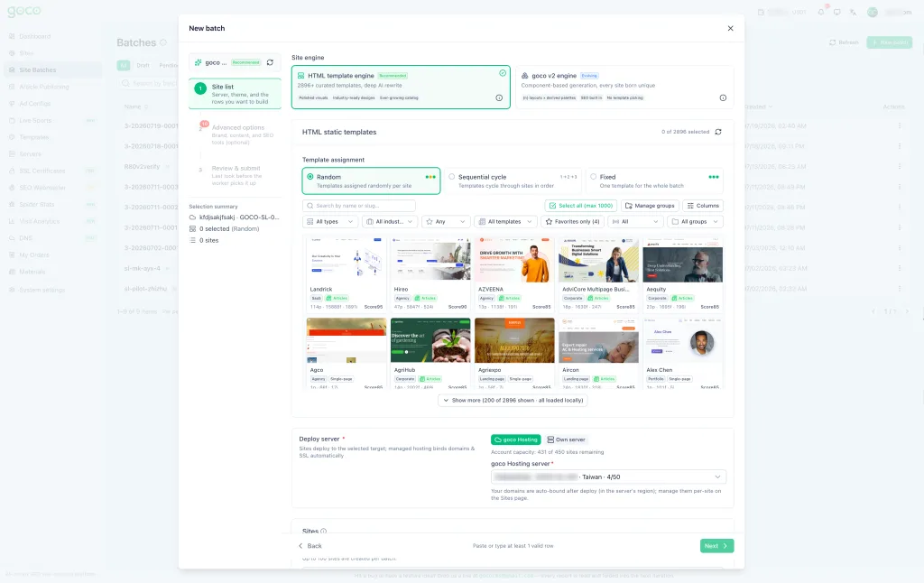Expand the All types filter dropdown
The height and width of the screenshot is (583, 924).
(x=330, y=222)
